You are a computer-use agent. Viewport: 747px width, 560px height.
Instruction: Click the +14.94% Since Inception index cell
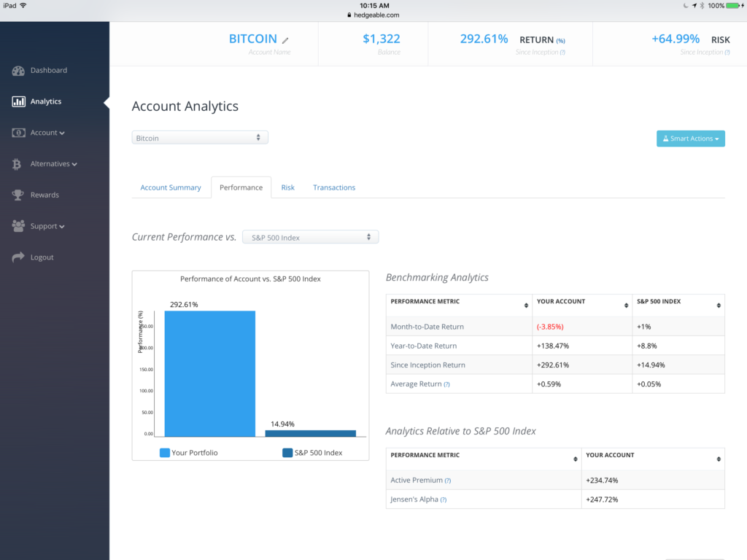651,365
